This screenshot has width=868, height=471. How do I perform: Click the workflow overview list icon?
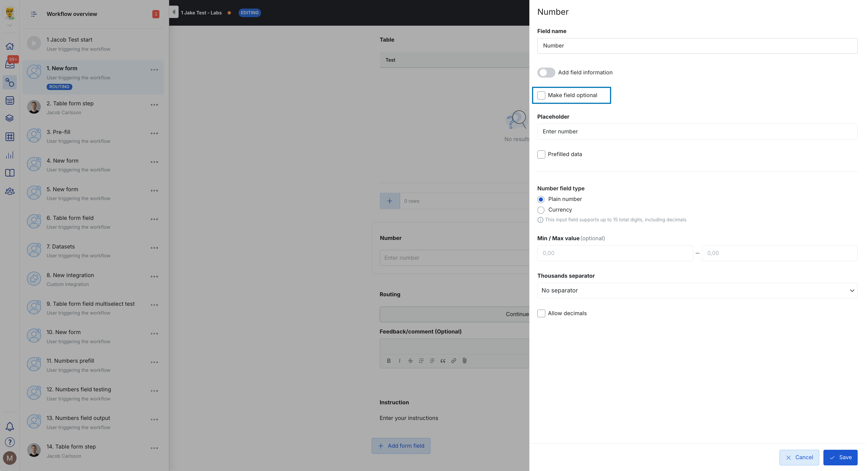(34, 14)
